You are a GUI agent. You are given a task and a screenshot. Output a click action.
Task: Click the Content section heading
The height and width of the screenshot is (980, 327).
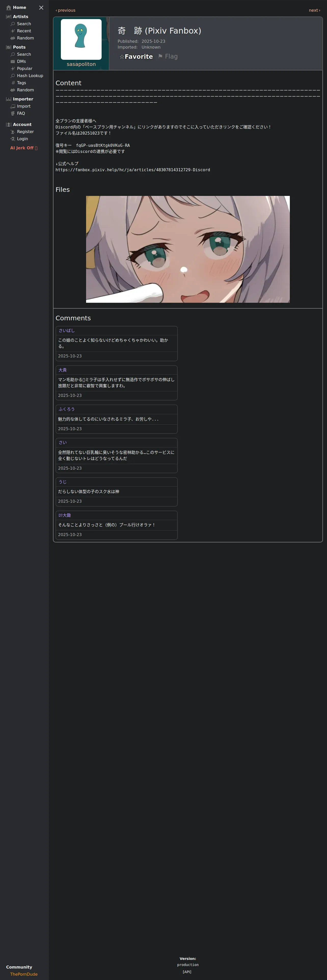pos(69,83)
